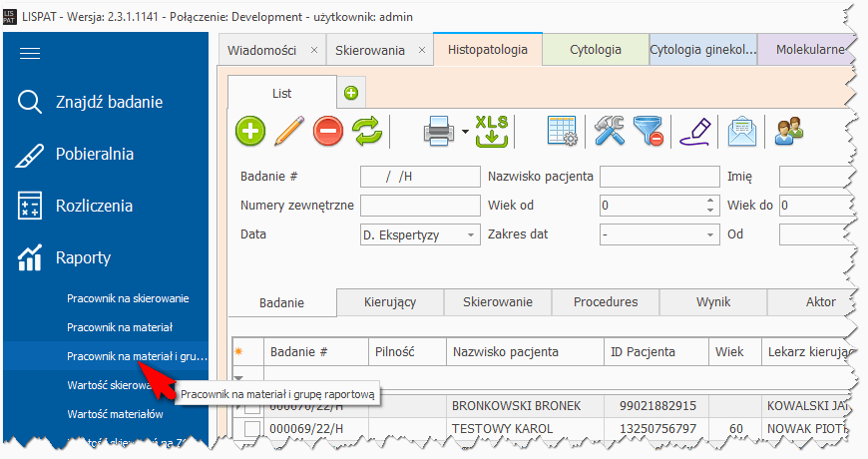Clear filters with the funnel icon
868x459 pixels.
tap(648, 131)
